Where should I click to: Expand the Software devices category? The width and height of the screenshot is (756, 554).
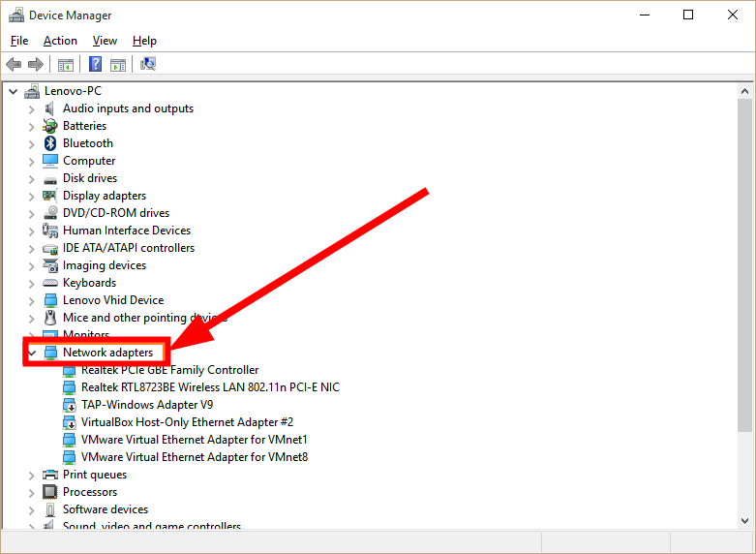[31, 510]
